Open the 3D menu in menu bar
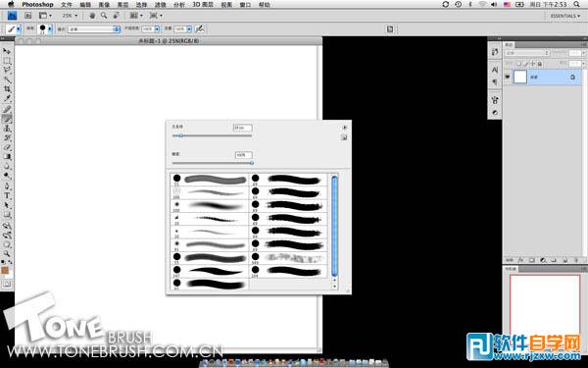 coord(203,5)
